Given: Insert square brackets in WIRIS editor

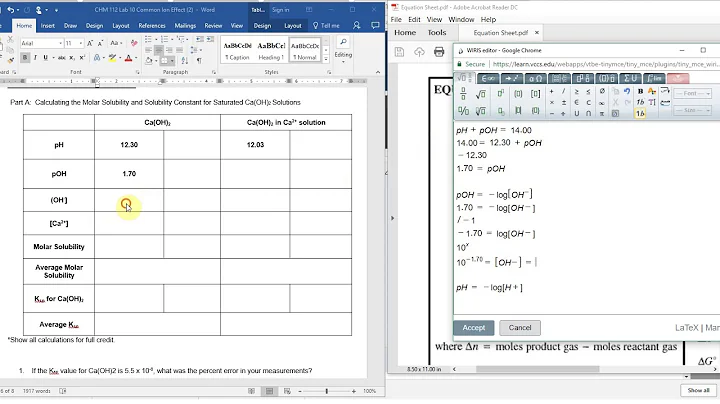Looking at the screenshot, I should point(535,94).
